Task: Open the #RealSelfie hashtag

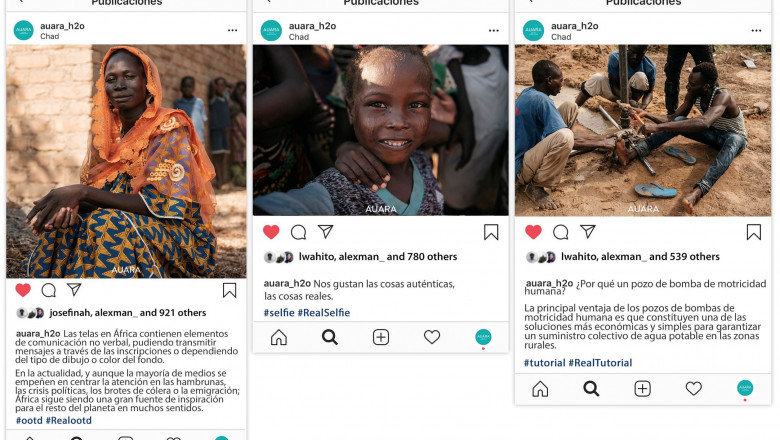Action: tap(324, 313)
